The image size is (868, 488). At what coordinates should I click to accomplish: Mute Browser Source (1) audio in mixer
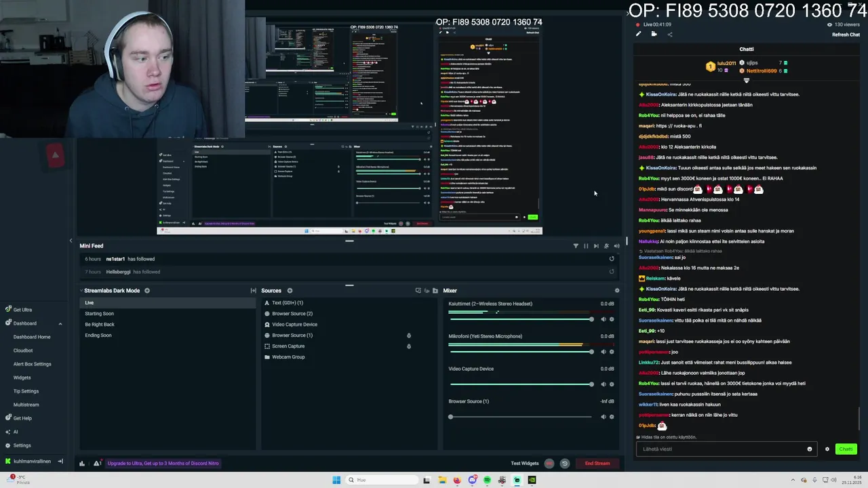point(603,417)
